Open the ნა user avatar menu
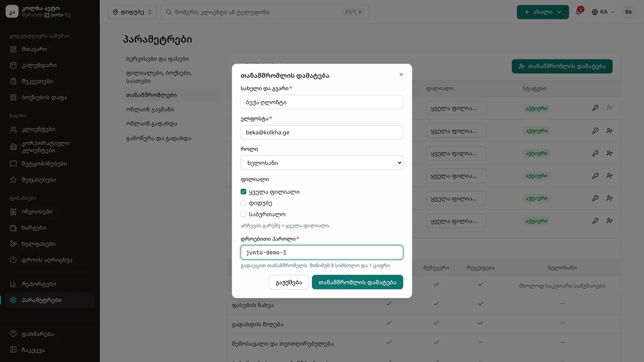 [x=628, y=12]
